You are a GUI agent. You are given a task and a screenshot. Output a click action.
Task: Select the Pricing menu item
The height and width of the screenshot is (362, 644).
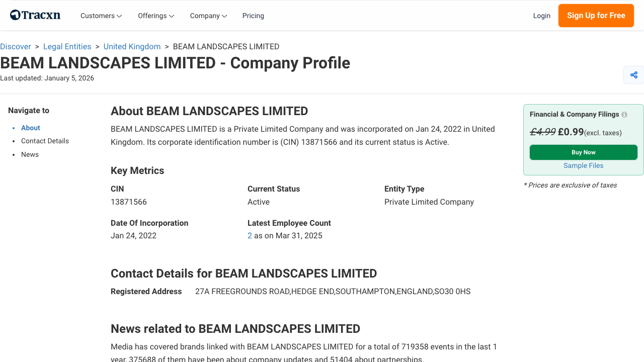pos(253,16)
